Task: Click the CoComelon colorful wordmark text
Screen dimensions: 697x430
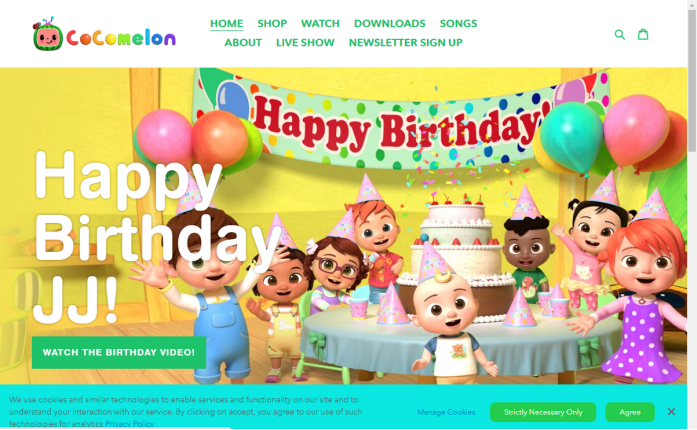Action: 121,38
